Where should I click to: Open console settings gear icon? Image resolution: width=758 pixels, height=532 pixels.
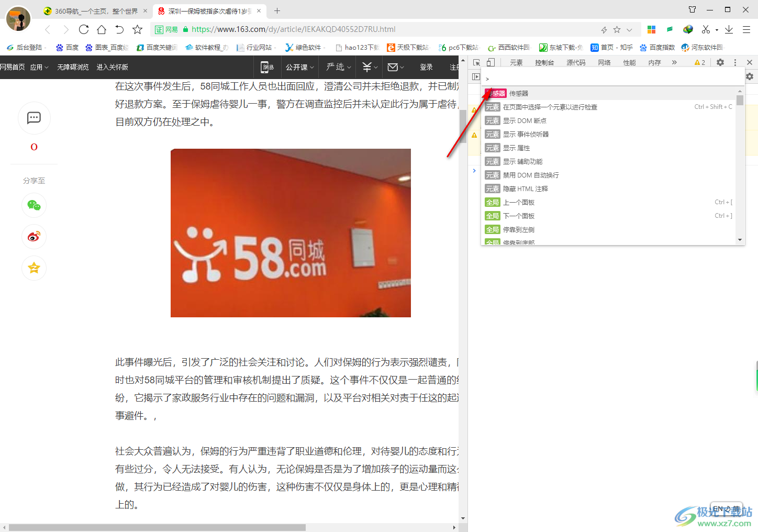click(x=750, y=76)
